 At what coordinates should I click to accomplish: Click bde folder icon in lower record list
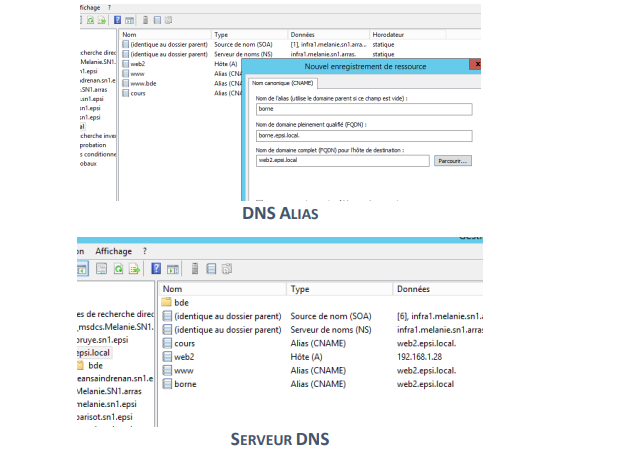tap(166, 302)
